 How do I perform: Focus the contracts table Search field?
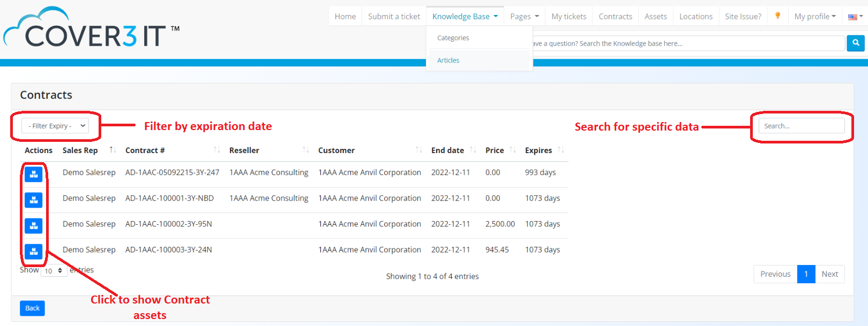tap(801, 126)
